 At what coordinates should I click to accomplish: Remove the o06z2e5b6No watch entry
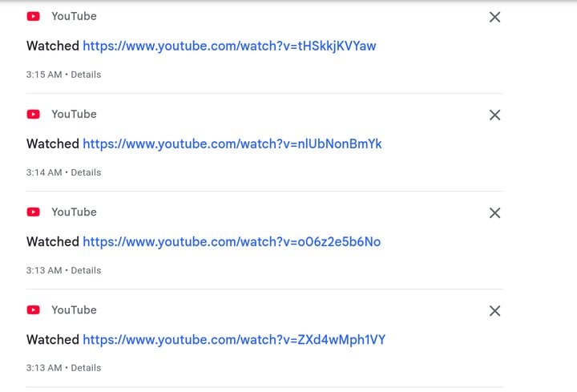pos(494,212)
